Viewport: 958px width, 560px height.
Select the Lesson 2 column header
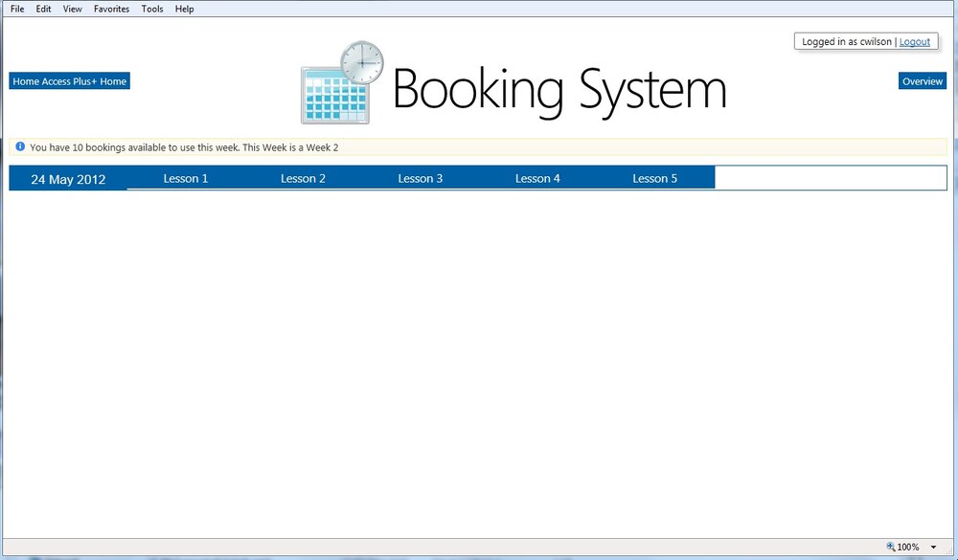tap(303, 178)
